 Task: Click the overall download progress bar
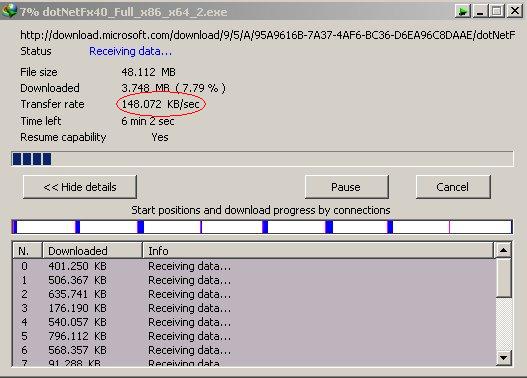[262, 159]
